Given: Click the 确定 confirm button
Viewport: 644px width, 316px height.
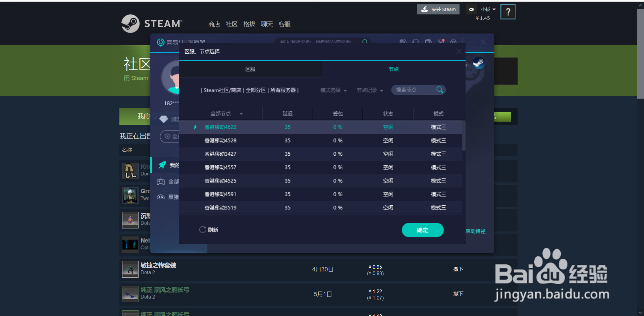Looking at the screenshot, I should pos(423,230).
